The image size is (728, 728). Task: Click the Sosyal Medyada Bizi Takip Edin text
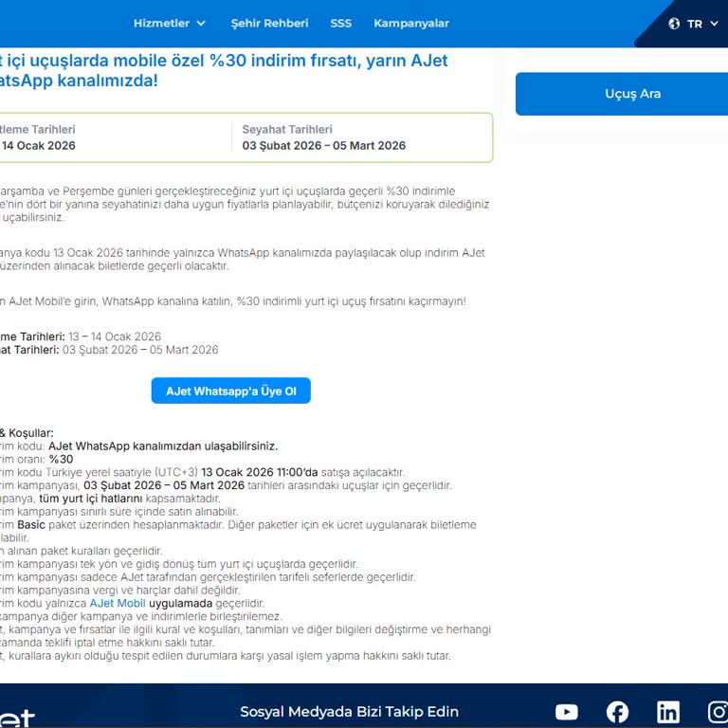(349, 711)
